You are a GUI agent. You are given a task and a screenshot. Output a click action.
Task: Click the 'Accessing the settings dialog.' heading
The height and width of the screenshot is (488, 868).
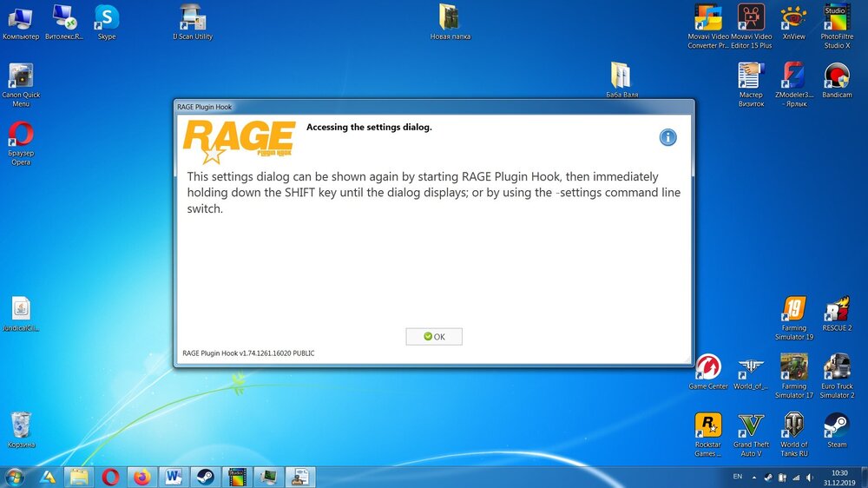pos(369,128)
